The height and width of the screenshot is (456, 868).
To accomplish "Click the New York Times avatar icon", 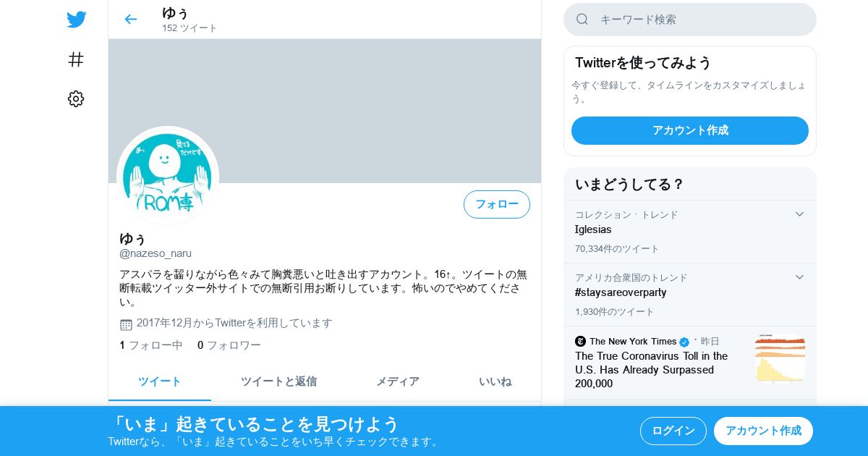I will pyautogui.click(x=580, y=341).
